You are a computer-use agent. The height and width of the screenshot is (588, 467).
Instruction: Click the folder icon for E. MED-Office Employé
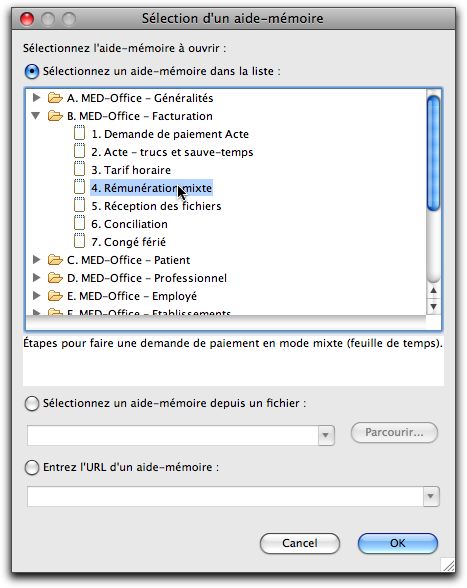coord(55,296)
